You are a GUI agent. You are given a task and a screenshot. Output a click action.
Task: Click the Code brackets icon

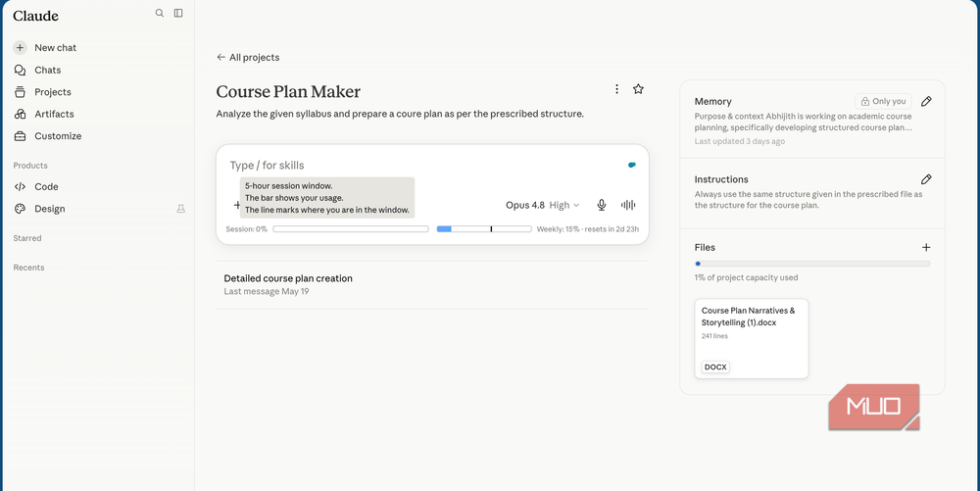tap(20, 187)
